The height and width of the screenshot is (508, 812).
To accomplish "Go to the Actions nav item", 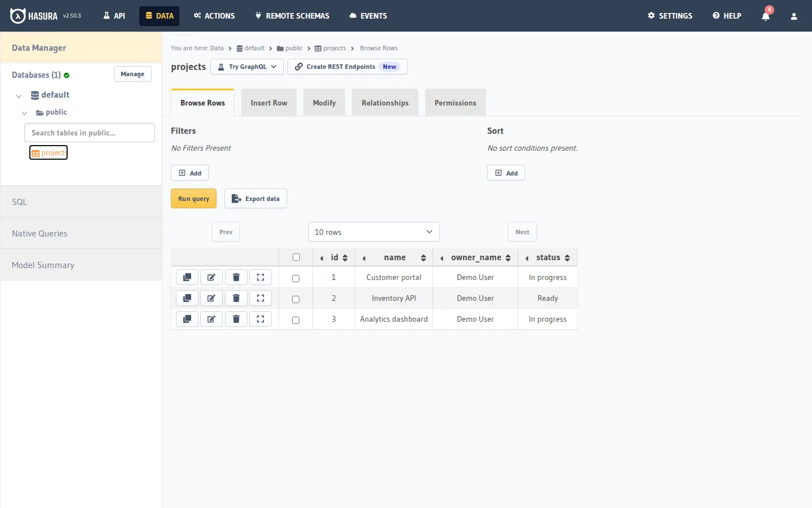I will (x=214, y=16).
